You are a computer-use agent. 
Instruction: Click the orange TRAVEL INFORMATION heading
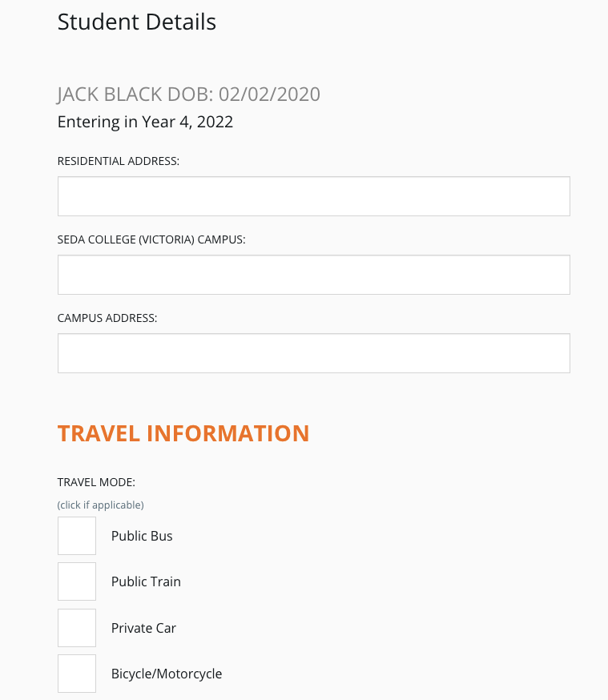pyautogui.click(x=183, y=433)
